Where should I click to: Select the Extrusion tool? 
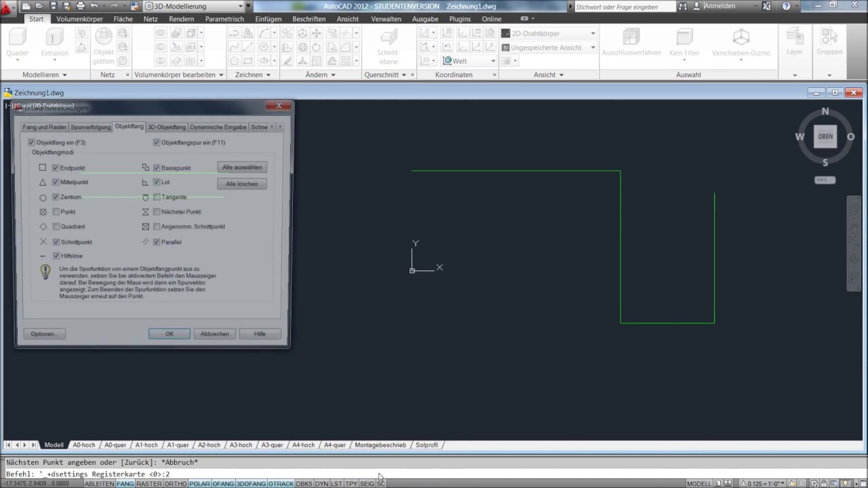[x=54, y=43]
